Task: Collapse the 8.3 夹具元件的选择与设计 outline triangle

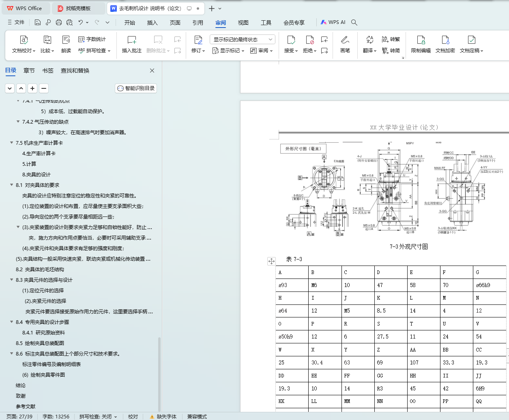Action: (11, 280)
